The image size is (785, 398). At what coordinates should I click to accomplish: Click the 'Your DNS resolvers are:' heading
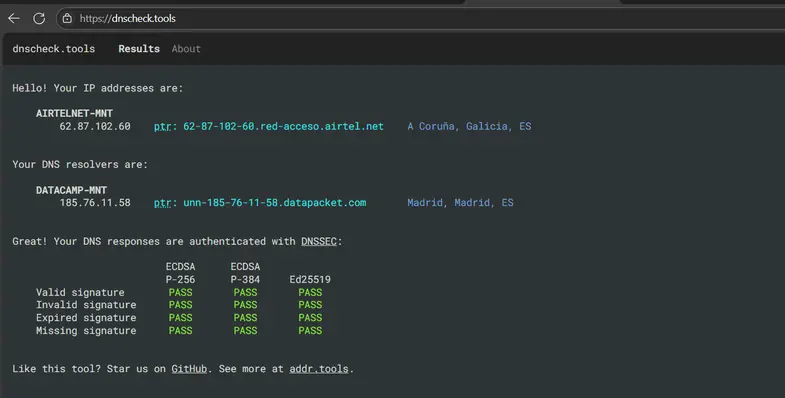point(80,165)
